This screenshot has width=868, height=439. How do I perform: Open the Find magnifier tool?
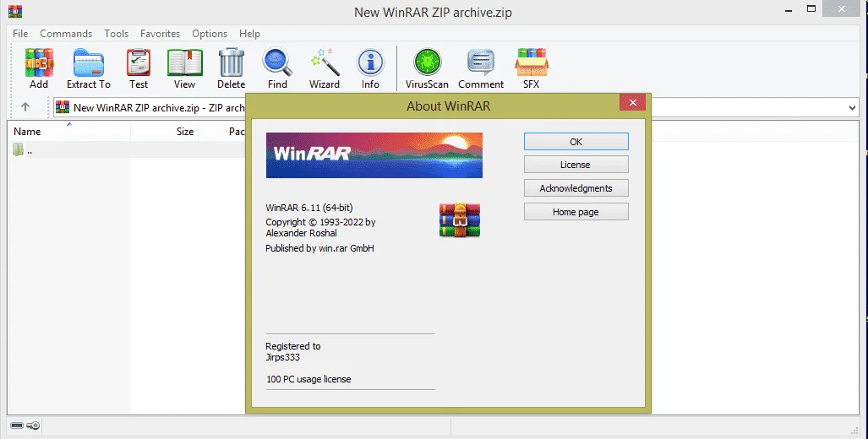(277, 68)
